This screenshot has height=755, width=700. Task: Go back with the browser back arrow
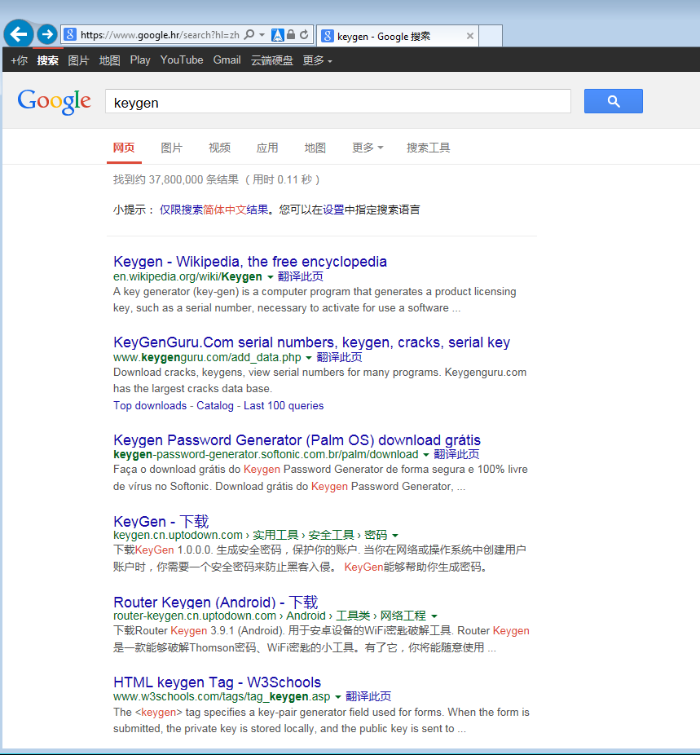click(x=19, y=34)
